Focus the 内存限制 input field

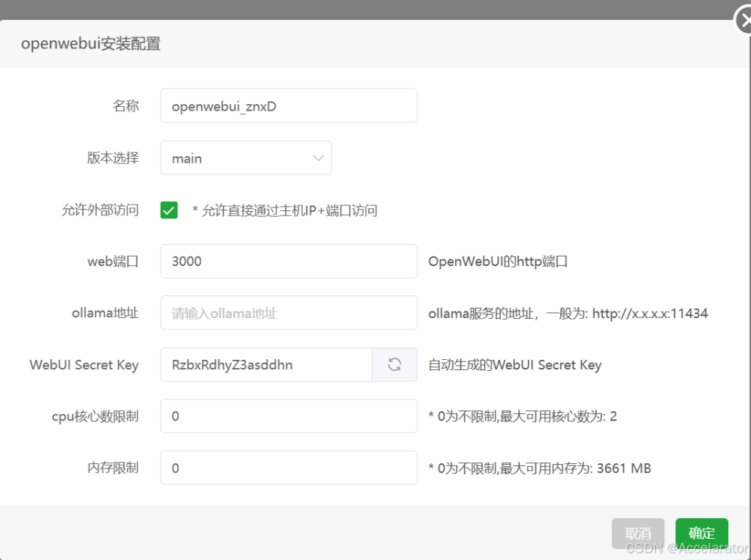pos(288,468)
